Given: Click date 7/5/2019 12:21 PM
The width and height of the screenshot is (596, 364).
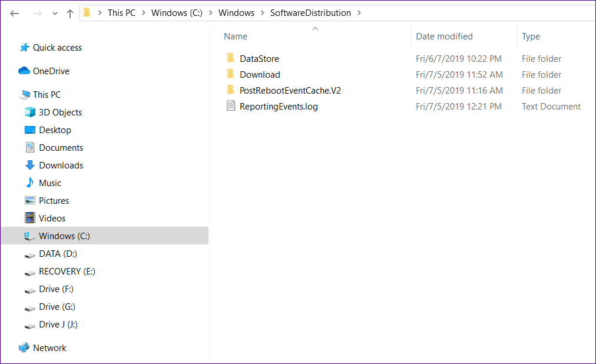Looking at the screenshot, I should (x=458, y=107).
